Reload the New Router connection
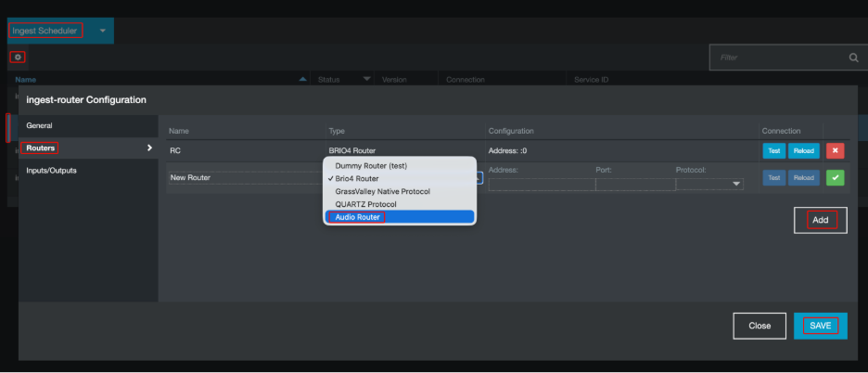The width and height of the screenshot is (868, 373). 804,178
